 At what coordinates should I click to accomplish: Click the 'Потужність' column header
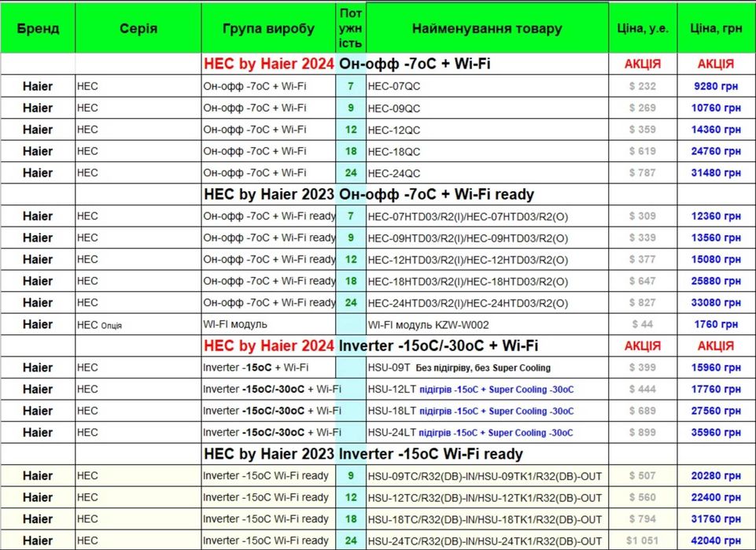[351, 28]
